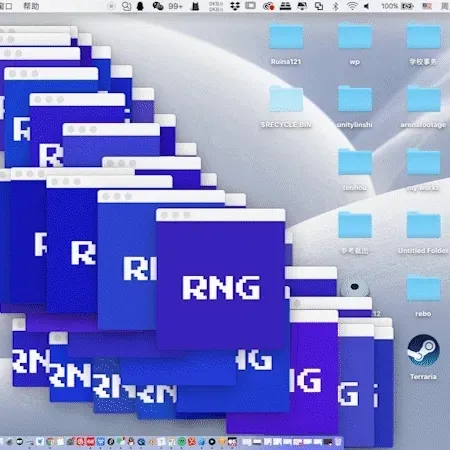Screen dimensions: 450x450
Task: Open the 帮助 menu
Action: 31,6
